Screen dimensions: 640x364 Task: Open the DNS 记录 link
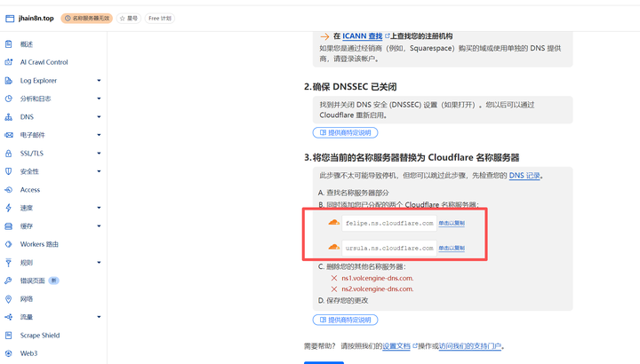tap(524, 175)
